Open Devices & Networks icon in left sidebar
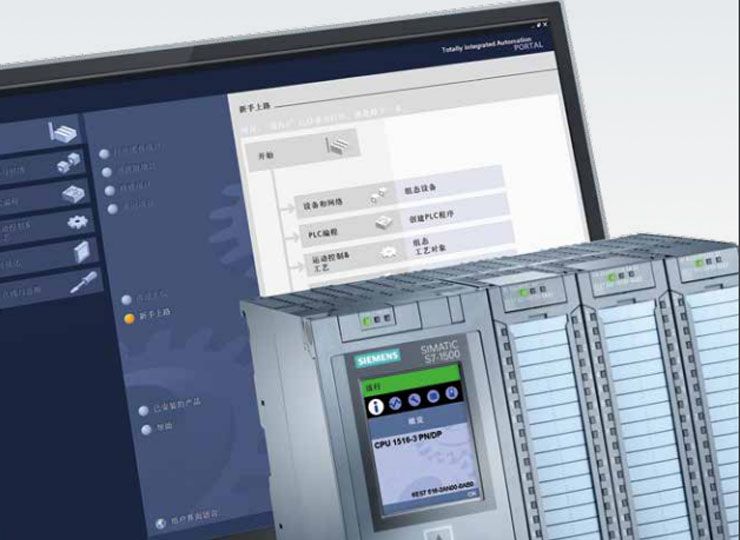This screenshot has width=740, height=540. pos(68,163)
